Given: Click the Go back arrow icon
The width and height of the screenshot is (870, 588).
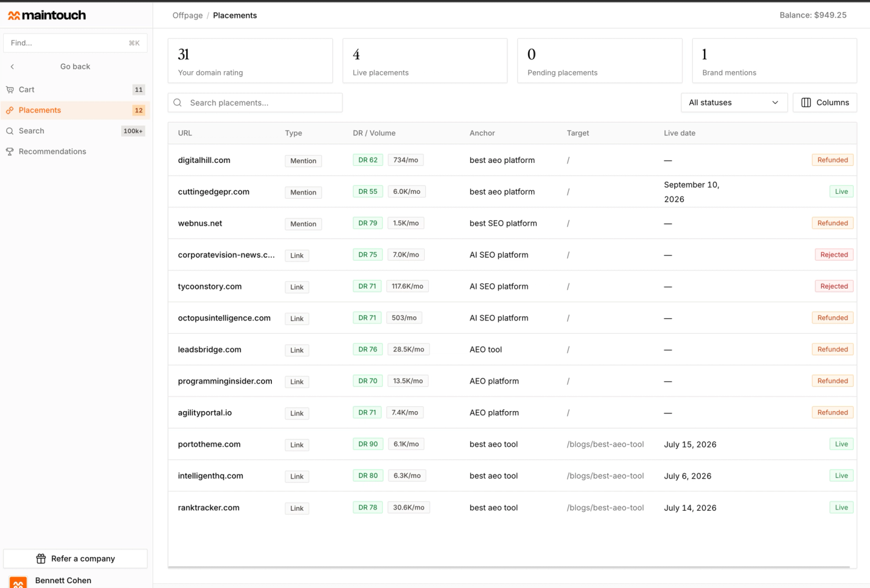Looking at the screenshot, I should pos(12,66).
